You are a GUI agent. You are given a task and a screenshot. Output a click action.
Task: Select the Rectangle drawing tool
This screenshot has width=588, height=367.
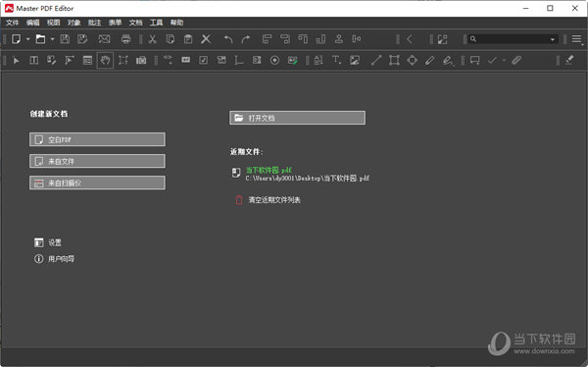tap(394, 61)
